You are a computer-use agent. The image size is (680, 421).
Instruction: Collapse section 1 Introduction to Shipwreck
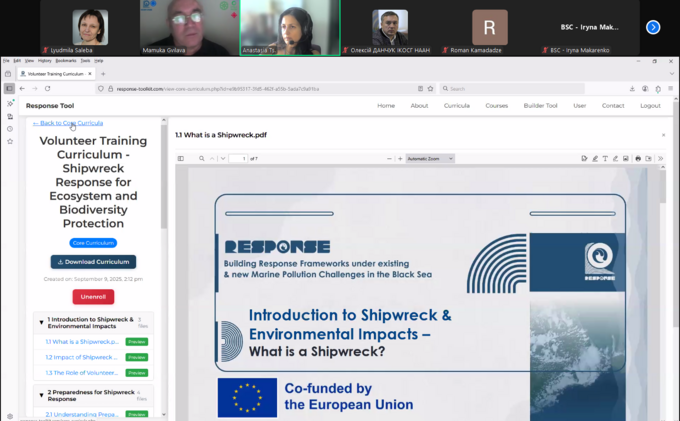(41, 323)
